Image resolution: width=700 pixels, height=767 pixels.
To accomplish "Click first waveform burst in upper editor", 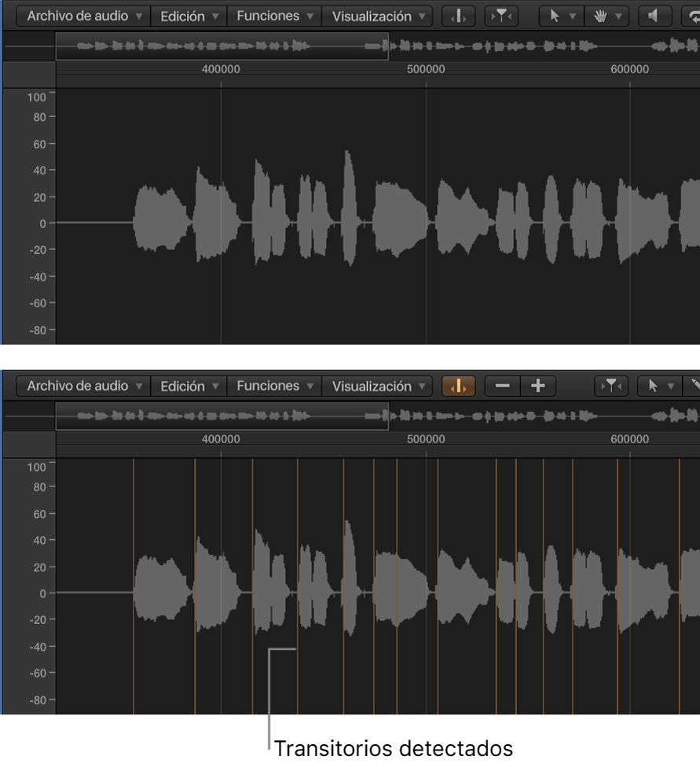I will click(162, 218).
